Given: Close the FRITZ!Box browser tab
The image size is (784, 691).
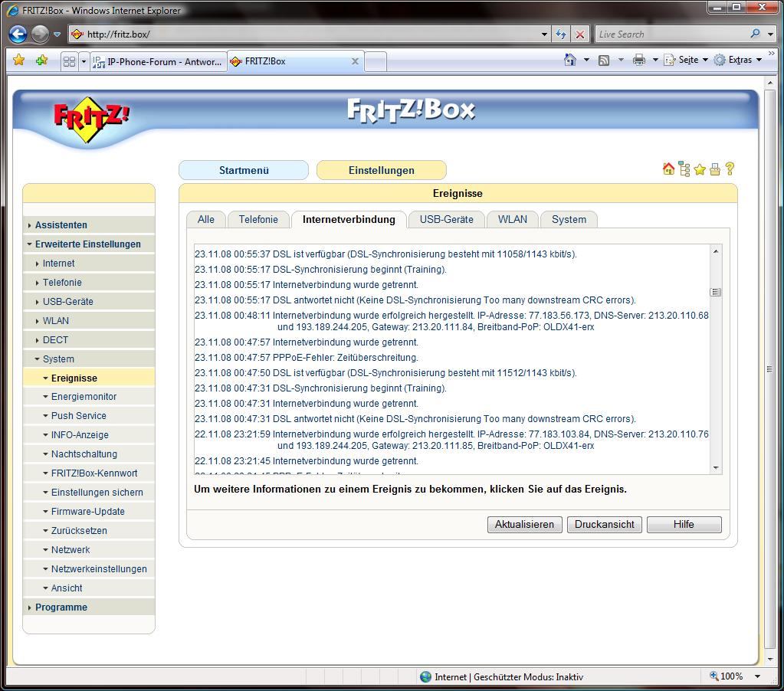Looking at the screenshot, I should pyautogui.click(x=355, y=61).
